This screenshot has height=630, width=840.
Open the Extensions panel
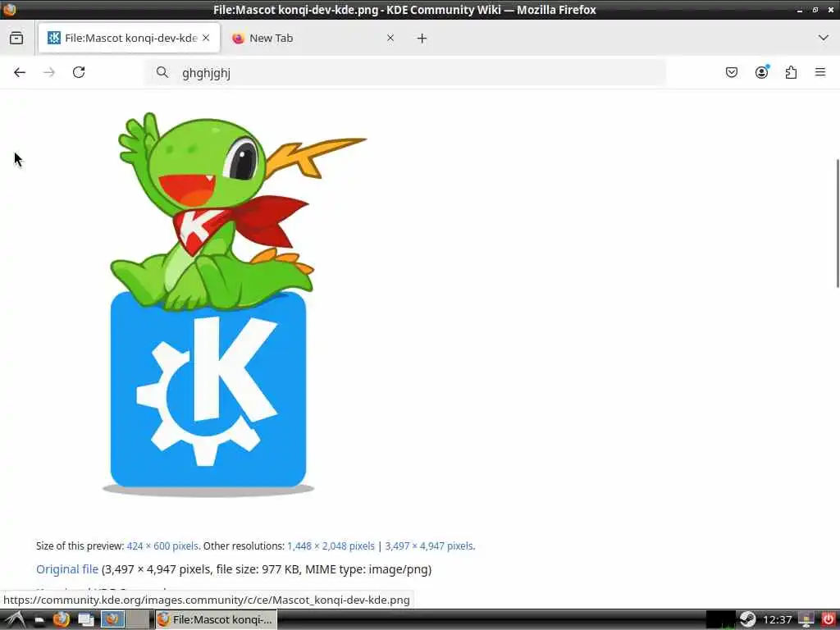click(x=791, y=72)
